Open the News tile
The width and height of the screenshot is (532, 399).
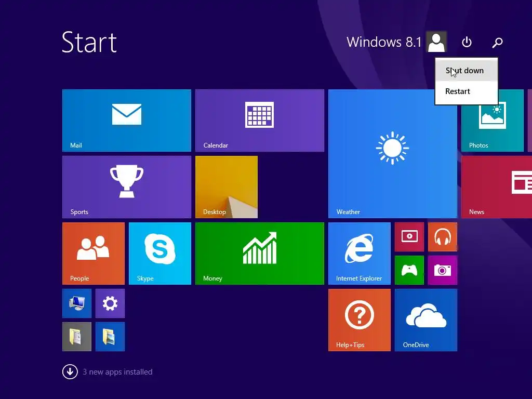point(497,187)
